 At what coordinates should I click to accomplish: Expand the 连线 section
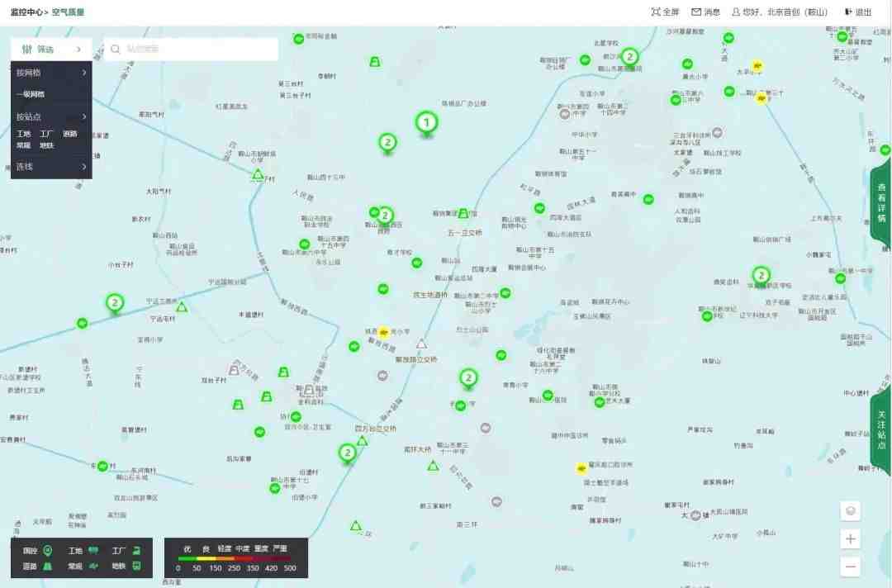point(51,167)
